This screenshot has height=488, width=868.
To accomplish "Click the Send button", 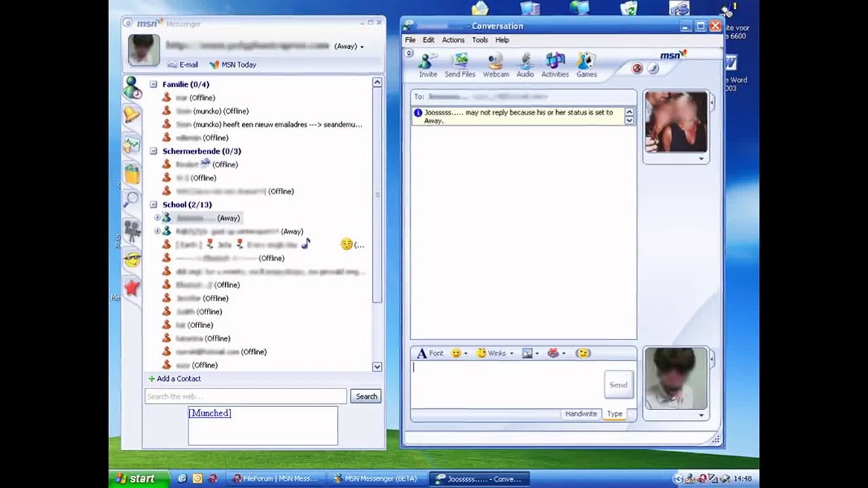I will (618, 384).
